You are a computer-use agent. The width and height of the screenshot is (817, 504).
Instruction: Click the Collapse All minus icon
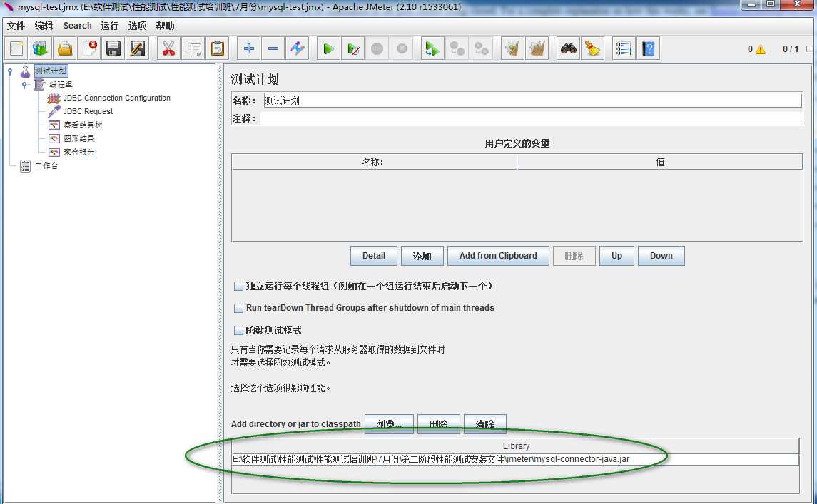click(x=273, y=49)
